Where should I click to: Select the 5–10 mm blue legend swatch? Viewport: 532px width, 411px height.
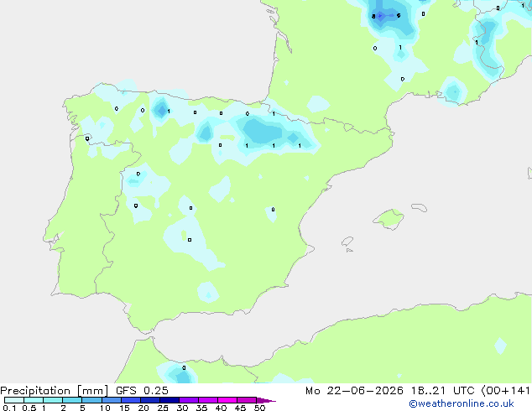91,400
